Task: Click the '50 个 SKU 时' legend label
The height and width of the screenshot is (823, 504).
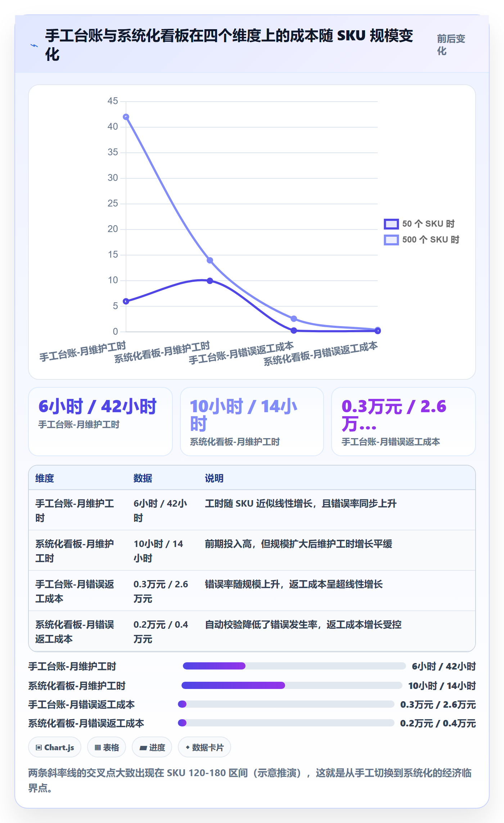Action: (428, 224)
